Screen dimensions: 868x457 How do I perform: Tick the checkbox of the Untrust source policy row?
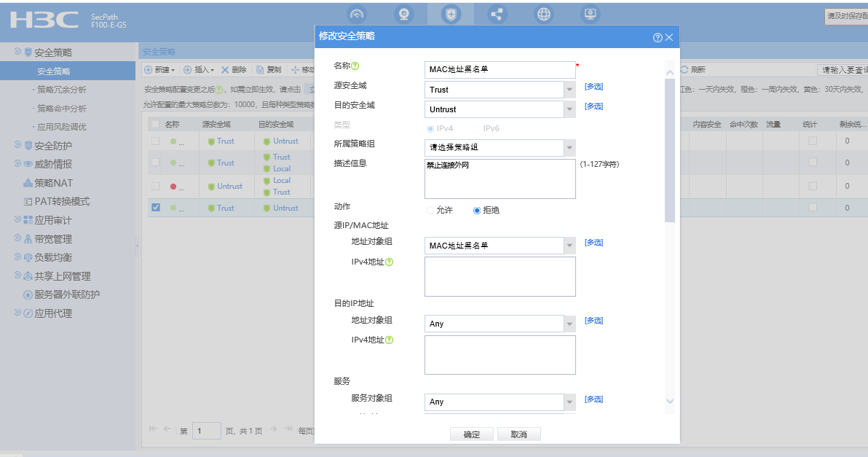pos(156,187)
